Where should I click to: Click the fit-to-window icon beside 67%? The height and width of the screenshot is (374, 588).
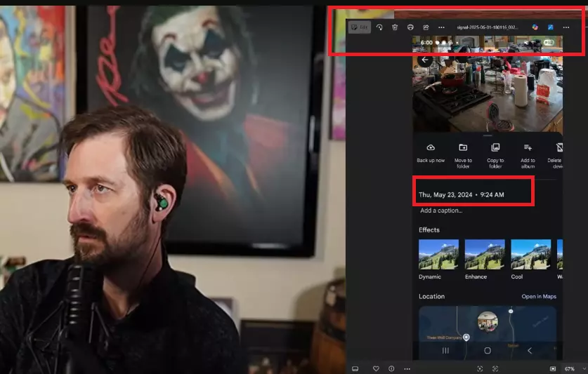[552, 369]
